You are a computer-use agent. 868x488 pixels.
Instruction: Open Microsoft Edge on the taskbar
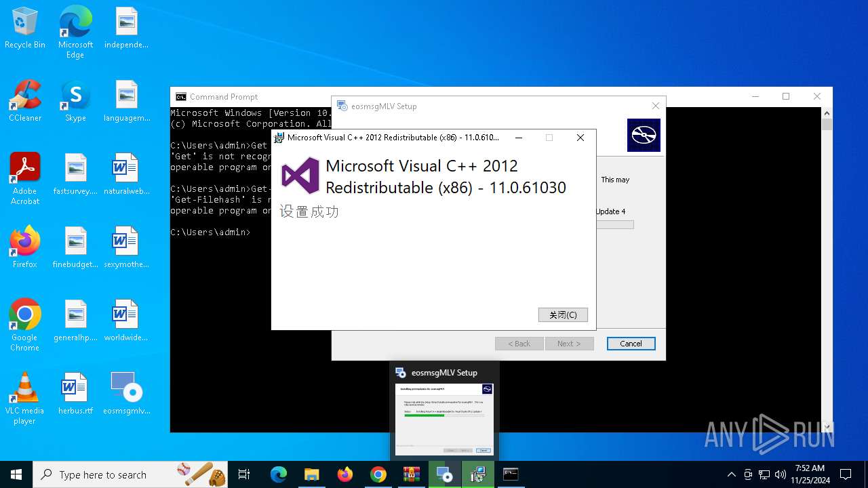(279, 474)
